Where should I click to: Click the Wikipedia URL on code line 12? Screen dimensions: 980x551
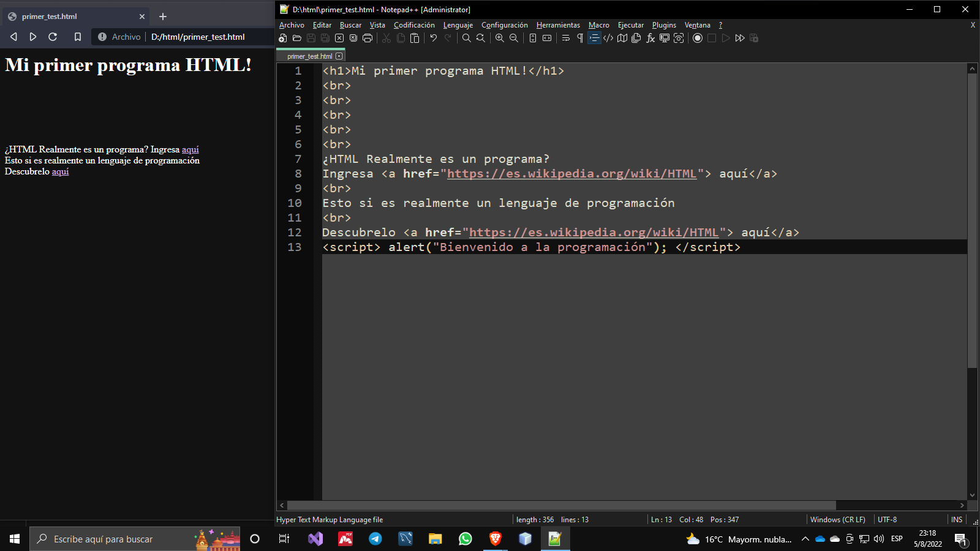click(x=594, y=233)
